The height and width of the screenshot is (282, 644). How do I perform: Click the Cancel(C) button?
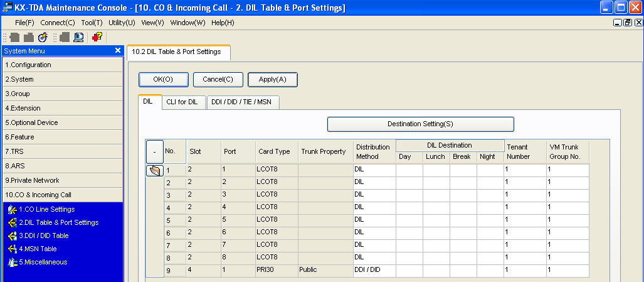tap(218, 80)
